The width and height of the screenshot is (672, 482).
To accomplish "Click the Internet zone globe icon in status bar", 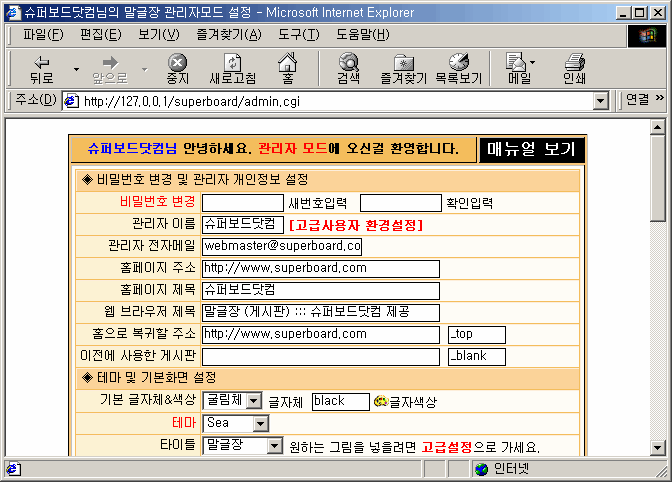I will (x=482, y=469).
